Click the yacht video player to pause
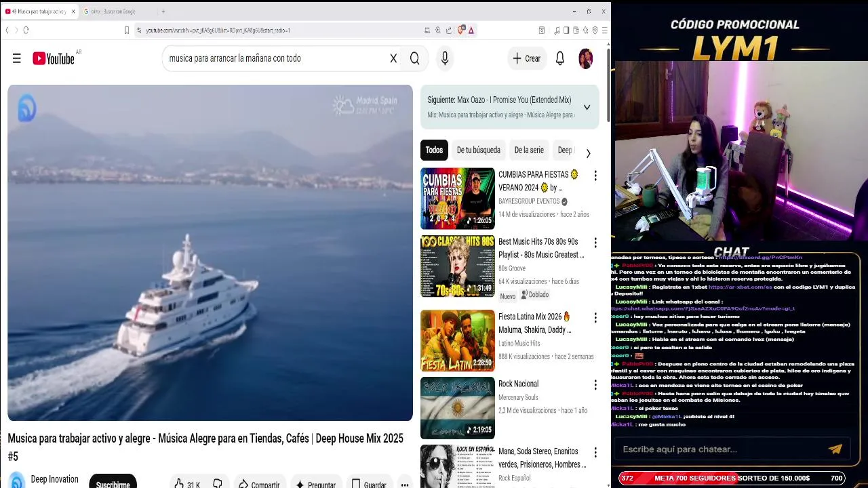The width and height of the screenshot is (868, 488). [210, 253]
